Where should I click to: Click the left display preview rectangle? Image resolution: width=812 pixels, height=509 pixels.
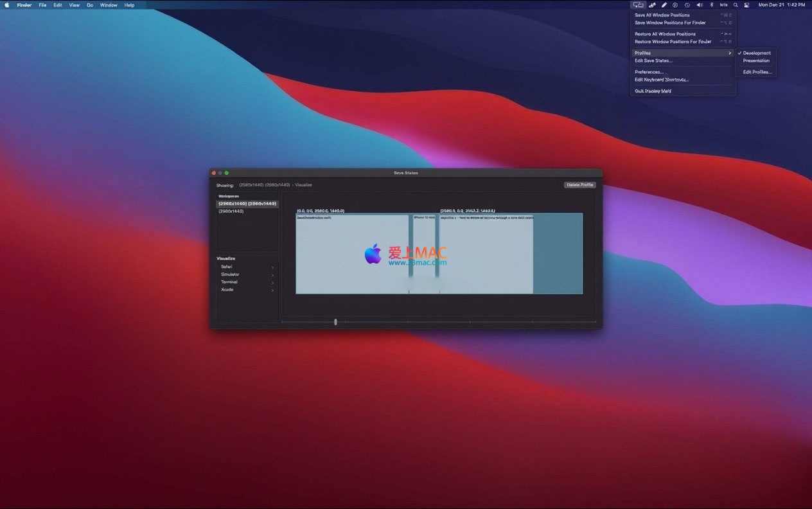pyautogui.click(x=352, y=254)
